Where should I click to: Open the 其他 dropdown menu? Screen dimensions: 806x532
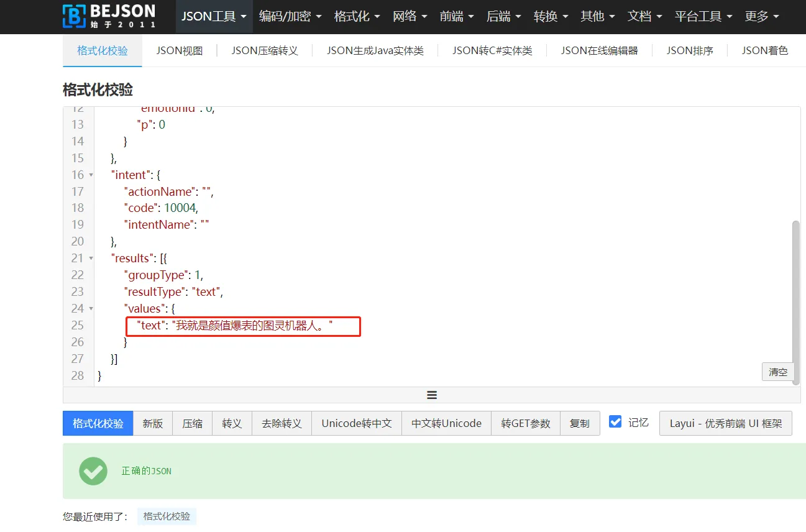click(x=598, y=17)
